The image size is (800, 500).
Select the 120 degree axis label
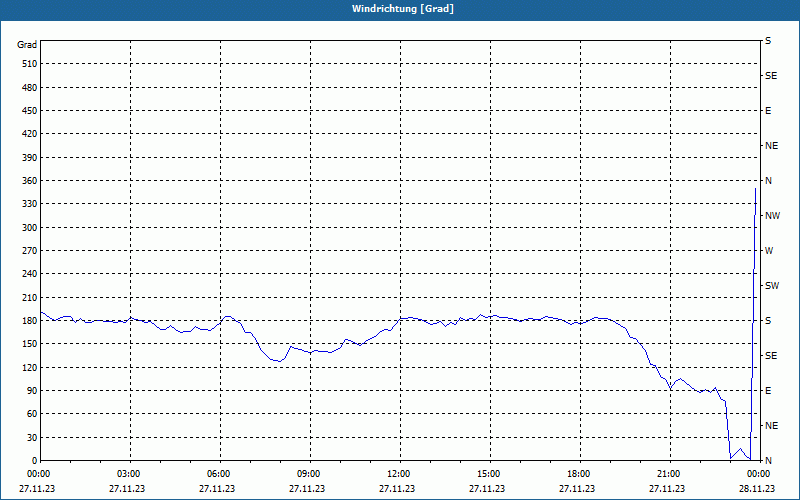pyautogui.click(x=29, y=367)
